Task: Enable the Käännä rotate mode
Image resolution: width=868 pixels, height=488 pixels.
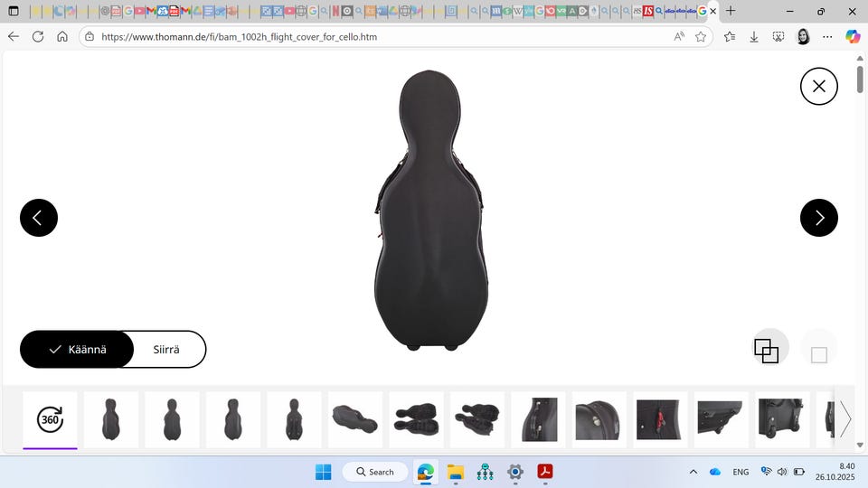Action: [78, 349]
